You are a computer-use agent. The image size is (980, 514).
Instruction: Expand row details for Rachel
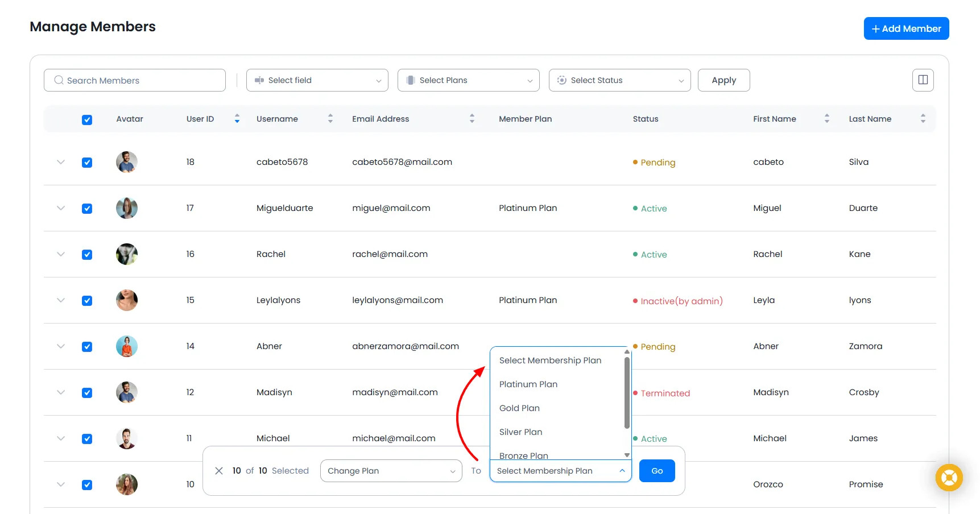click(61, 254)
